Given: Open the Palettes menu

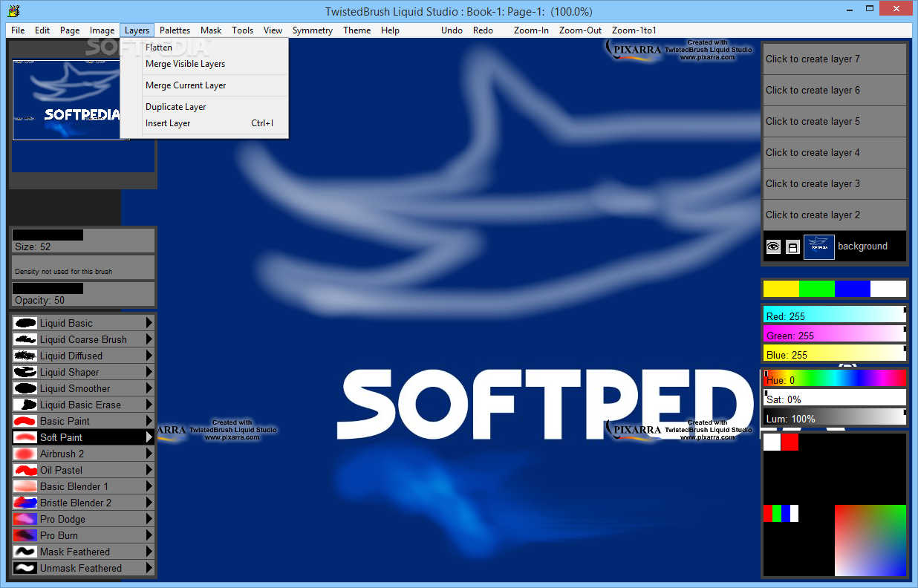Looking at the screenshot, I should 175,30.
